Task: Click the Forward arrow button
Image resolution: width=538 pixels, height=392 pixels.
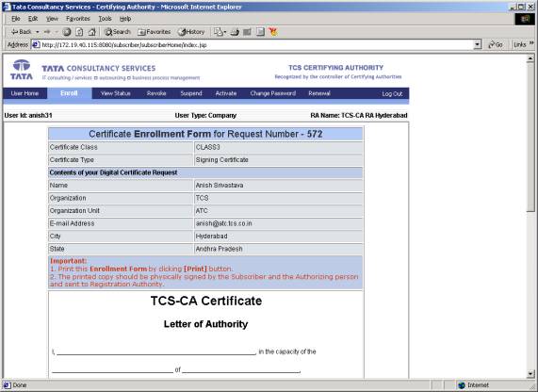Action: click(x=47, y=32)
